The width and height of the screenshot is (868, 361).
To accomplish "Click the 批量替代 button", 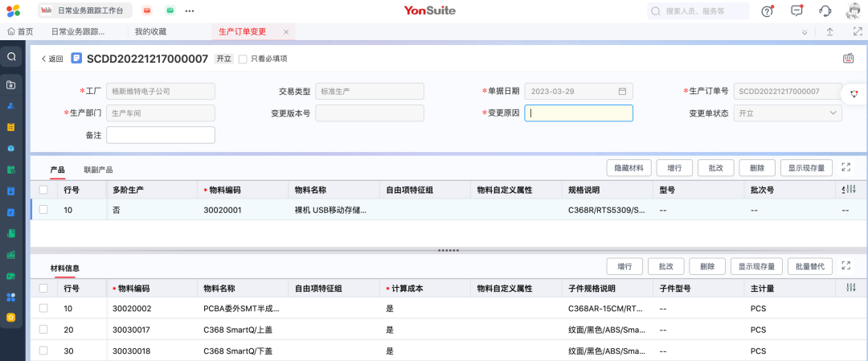I will [809, 266].
